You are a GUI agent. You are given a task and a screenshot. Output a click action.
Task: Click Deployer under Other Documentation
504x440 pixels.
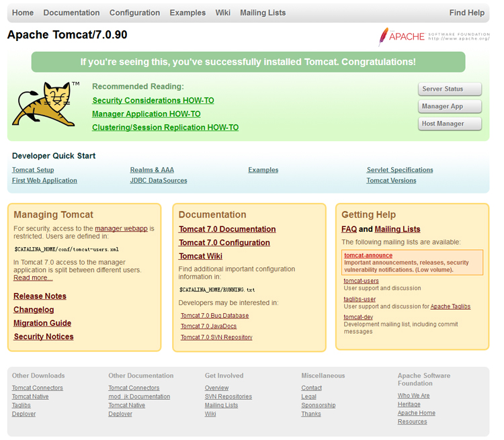coord(120,414)
